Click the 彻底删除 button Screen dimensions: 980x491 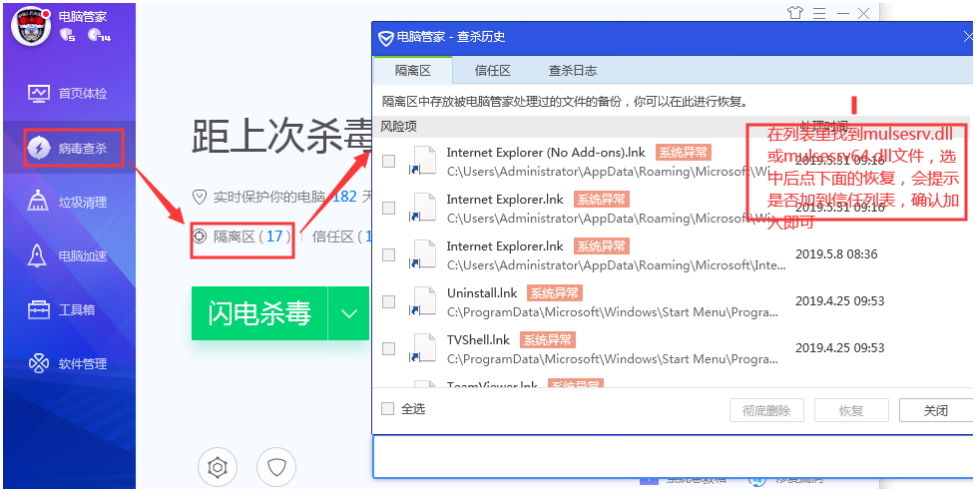tap(766, 410)
